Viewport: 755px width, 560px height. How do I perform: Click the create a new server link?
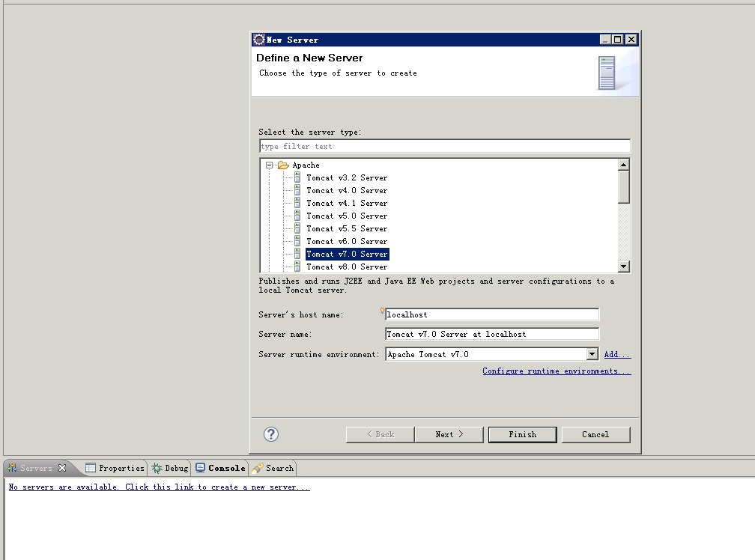point(159,487)
